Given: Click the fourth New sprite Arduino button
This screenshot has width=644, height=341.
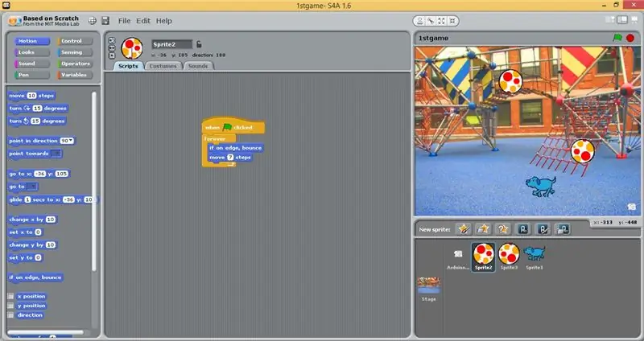Looking at the screenshot, I should tap(522, 229).
